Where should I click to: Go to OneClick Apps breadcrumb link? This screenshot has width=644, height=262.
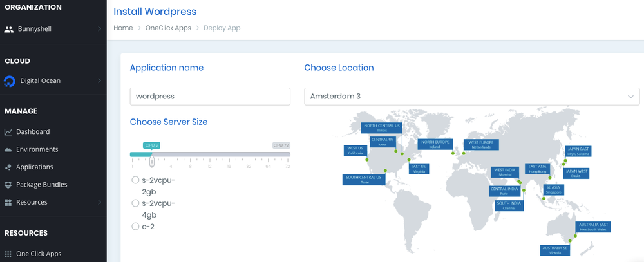click(x=168, y=28)
